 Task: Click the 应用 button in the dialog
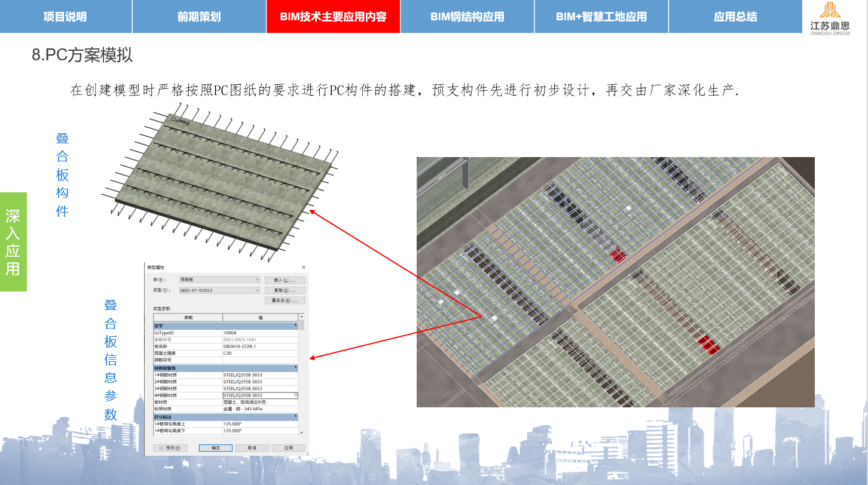coord(288,448)
